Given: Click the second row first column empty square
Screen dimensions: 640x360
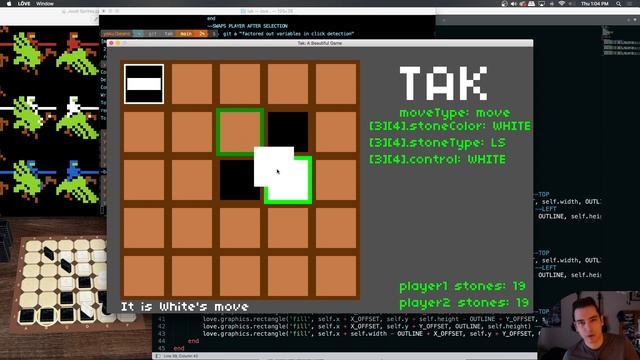Looking at the screenshot, I should click(x=144, y=132).
